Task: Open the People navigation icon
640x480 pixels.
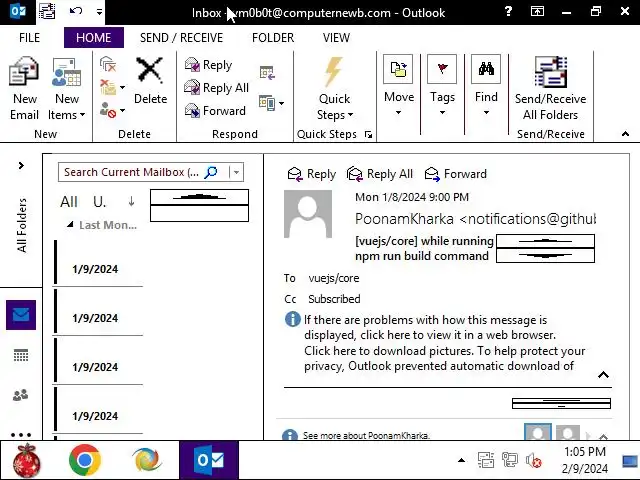Action: 20,395
